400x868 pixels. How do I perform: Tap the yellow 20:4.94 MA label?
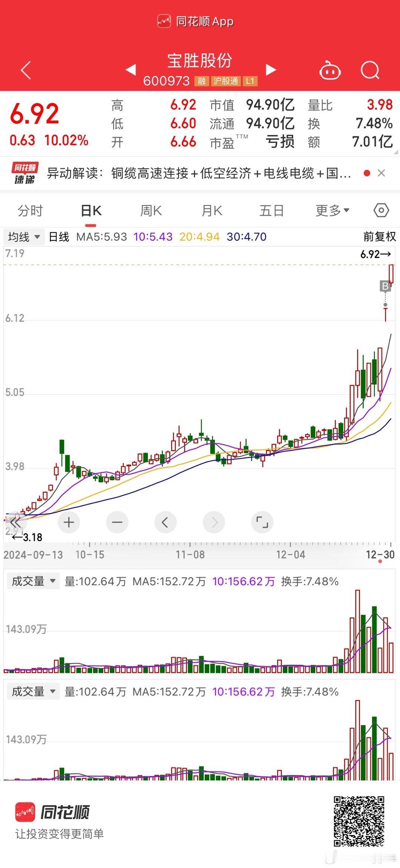coord(200,237)
